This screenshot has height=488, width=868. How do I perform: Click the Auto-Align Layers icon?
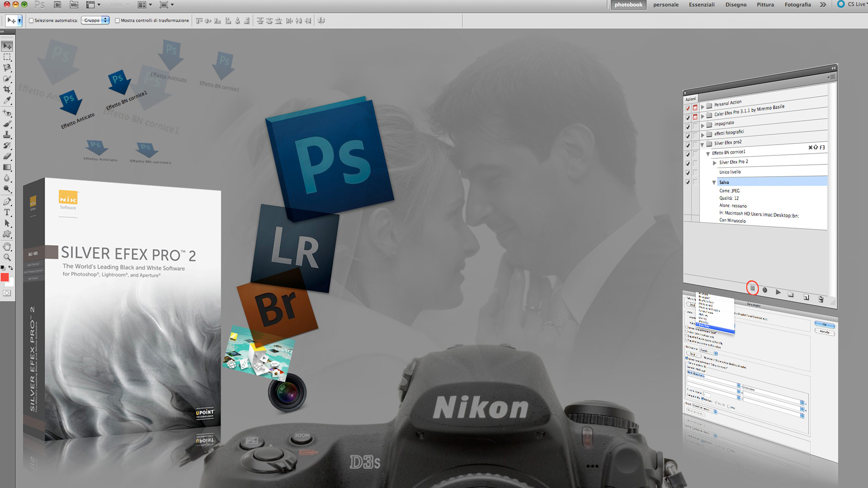321,21
